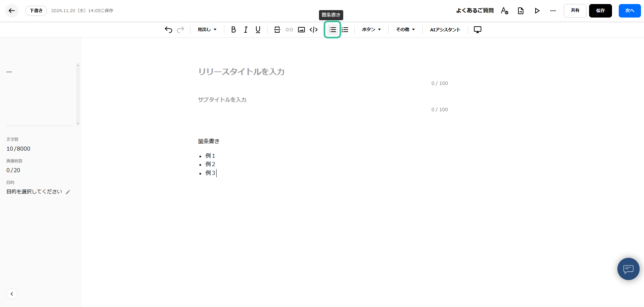
Task: Click the black 保存 save button
Action: [x=600, y=11]
